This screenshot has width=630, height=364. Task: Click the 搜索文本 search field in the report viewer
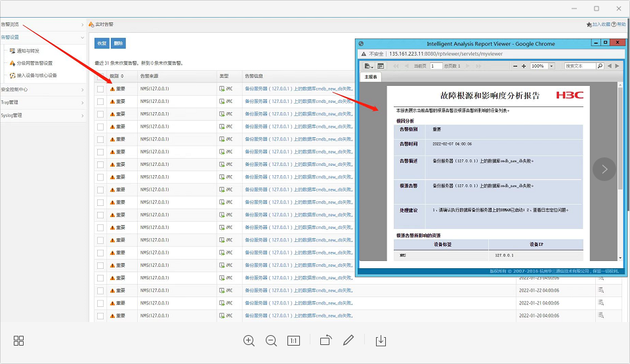[x=580, y=66]
